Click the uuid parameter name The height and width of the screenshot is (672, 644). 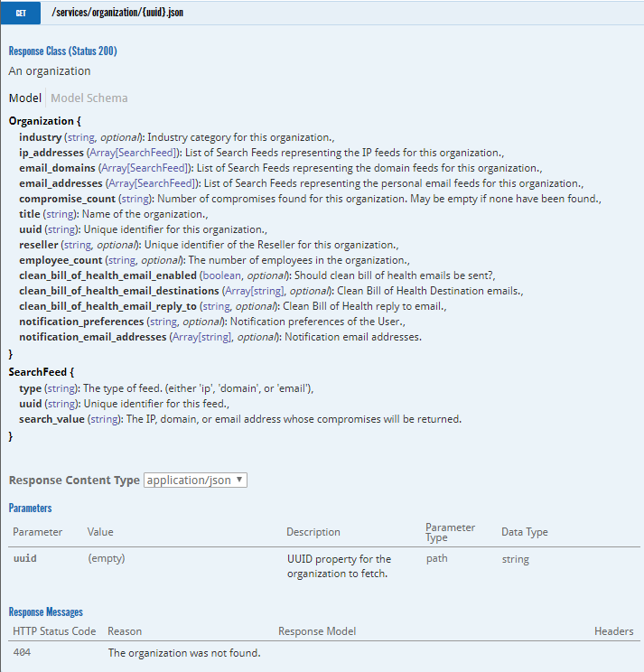(x=24, y=559)
